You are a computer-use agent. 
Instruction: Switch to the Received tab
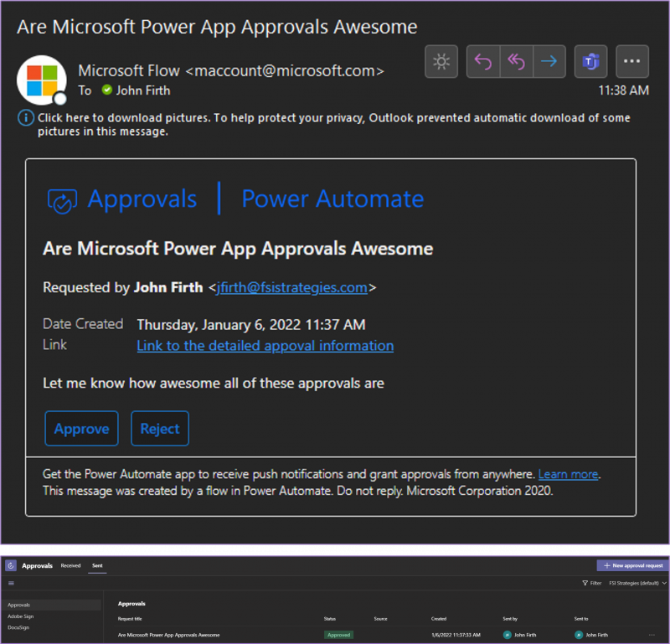click(70, 565)
